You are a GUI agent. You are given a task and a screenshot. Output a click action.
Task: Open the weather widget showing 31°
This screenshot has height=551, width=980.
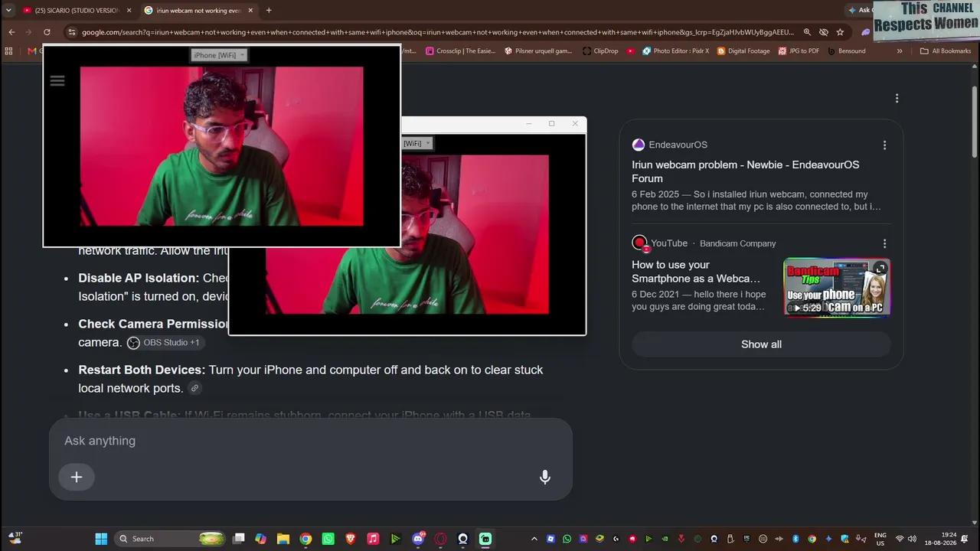[15, 539]
